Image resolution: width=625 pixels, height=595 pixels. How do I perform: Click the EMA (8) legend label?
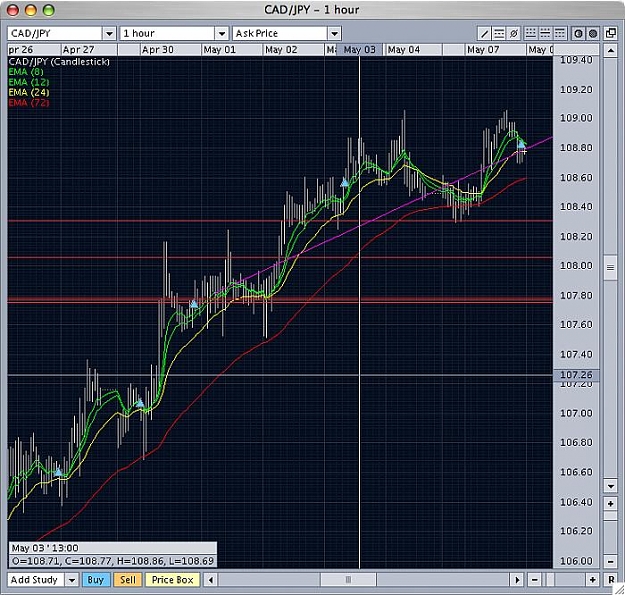tap(26, 72)
